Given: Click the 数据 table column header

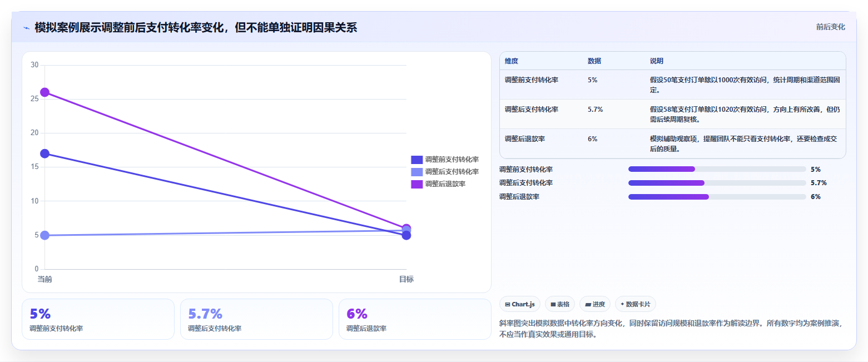Looking at the screenshot, I should pos(594,61).
